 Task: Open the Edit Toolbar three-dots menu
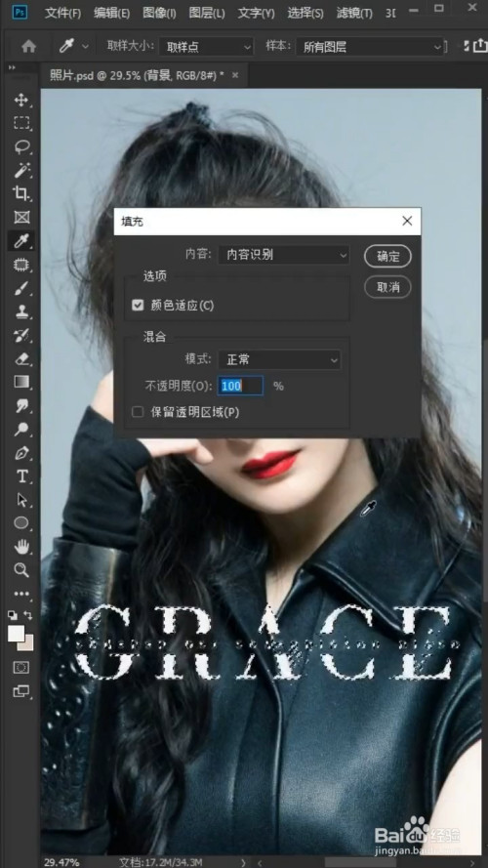point(21,594)
